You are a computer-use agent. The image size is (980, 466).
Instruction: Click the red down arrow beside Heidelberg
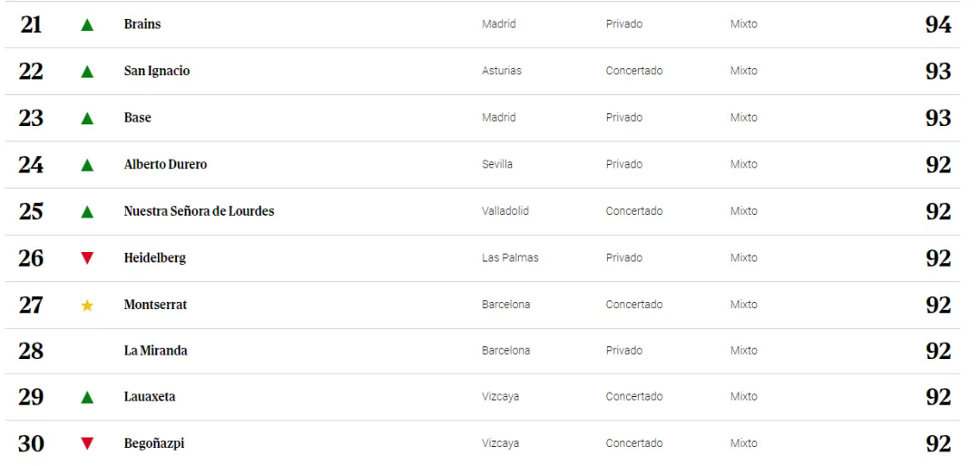(87, 258)
